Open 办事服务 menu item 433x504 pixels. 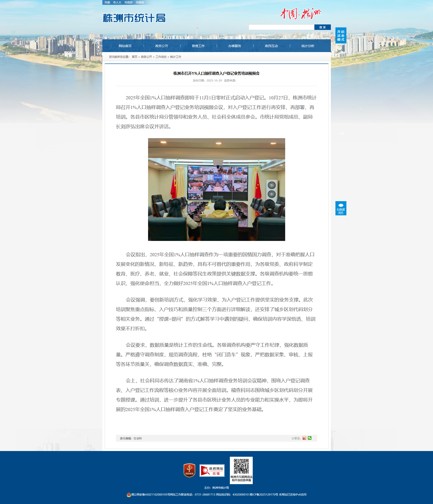click(235, 46)
